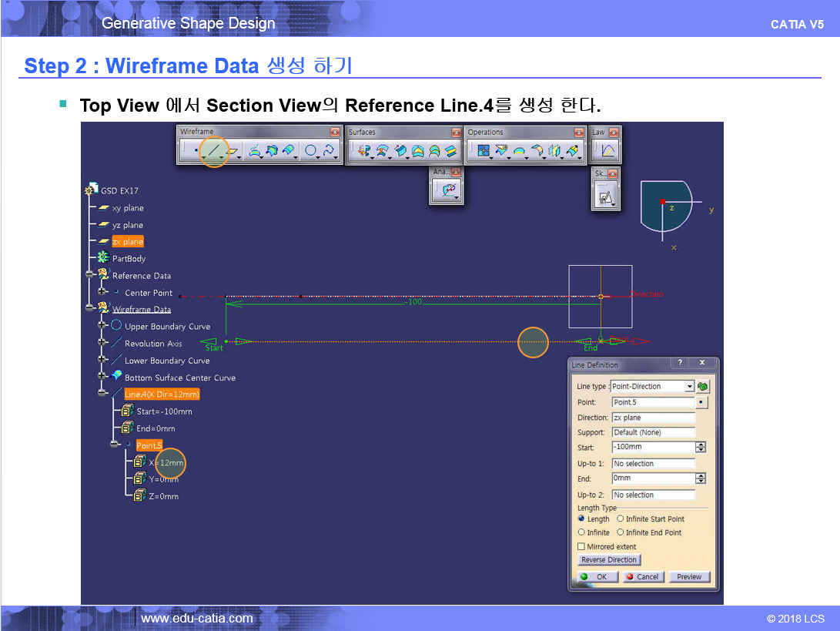Select Infinite Start Point length type
Viewport: 840px width, 631px height.
tap(621, 519)
